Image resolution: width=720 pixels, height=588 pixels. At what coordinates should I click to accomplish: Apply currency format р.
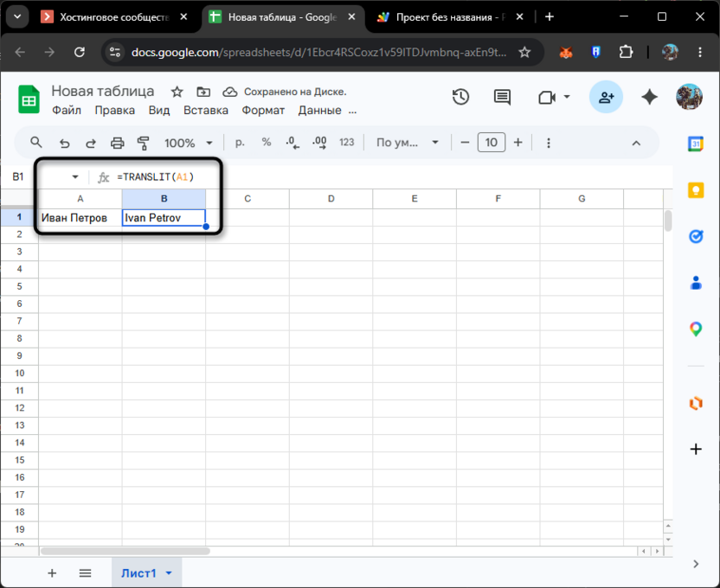[240, 143]
